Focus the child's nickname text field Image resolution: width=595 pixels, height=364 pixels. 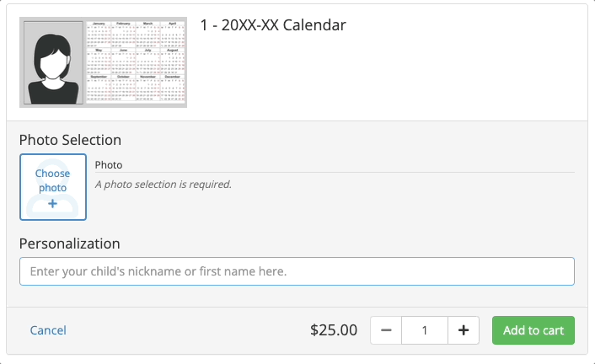[297, 271]
